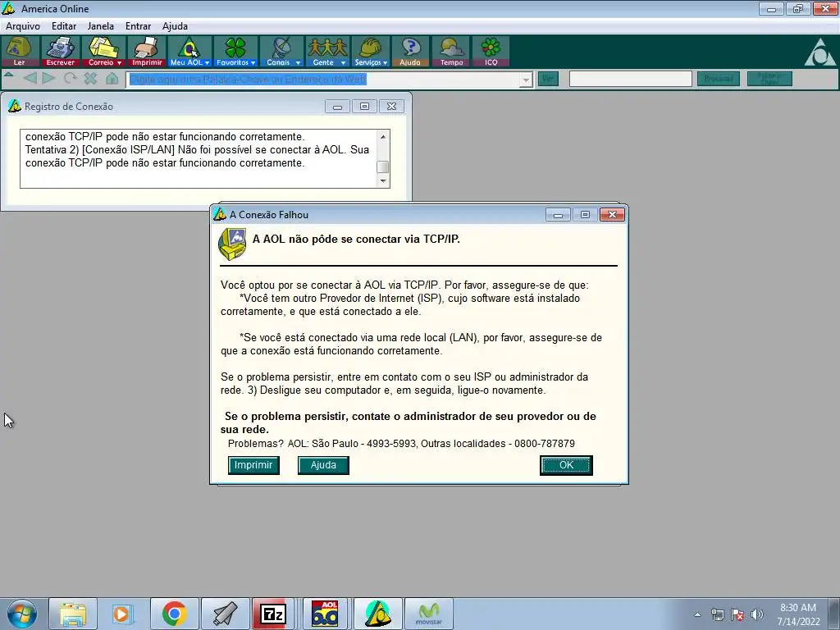Confirm the connection failed dialog with OK

(566, 465)
